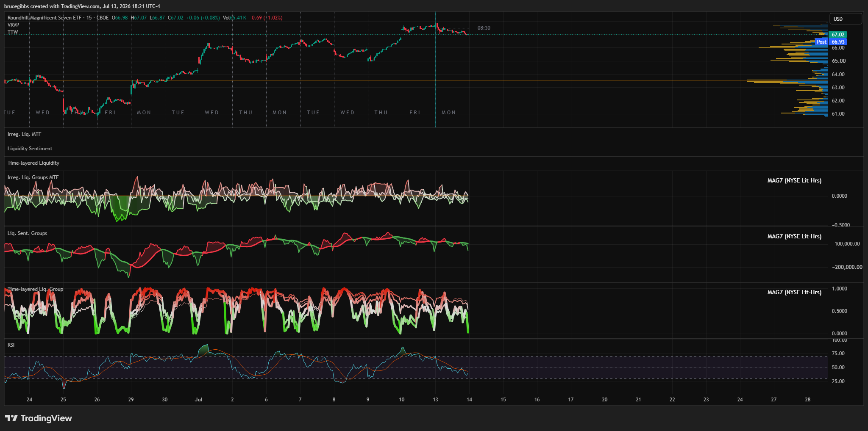Click the open value O66.98
This screenshot has width=868, height=431.
point(120,18)
